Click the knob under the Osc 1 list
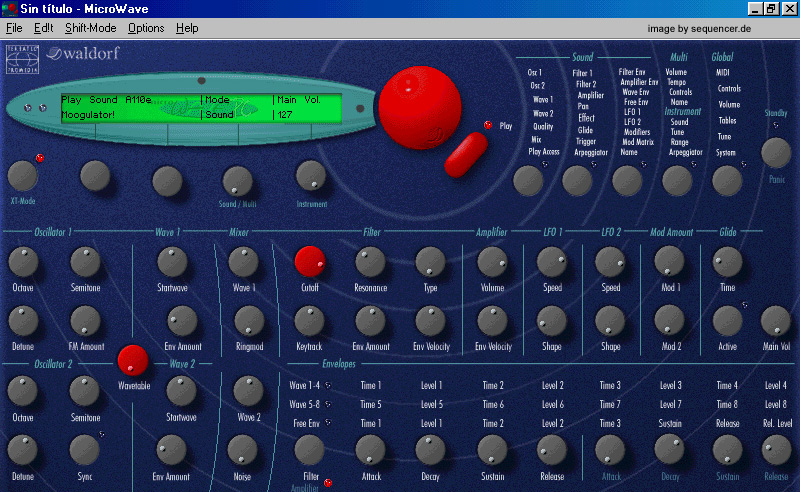The width and height of the screenshot is (800, 492). pos(528,181)
